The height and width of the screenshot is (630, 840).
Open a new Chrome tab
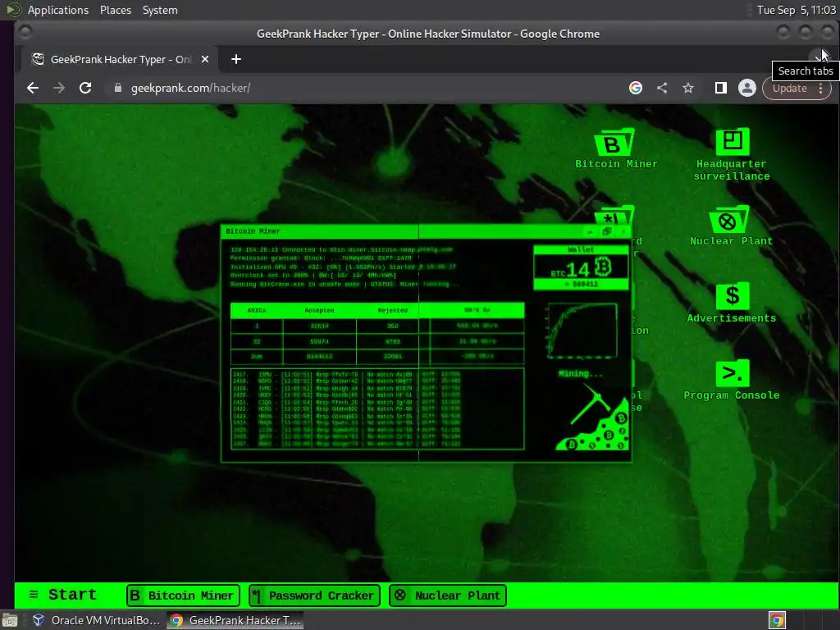(235, 59)
